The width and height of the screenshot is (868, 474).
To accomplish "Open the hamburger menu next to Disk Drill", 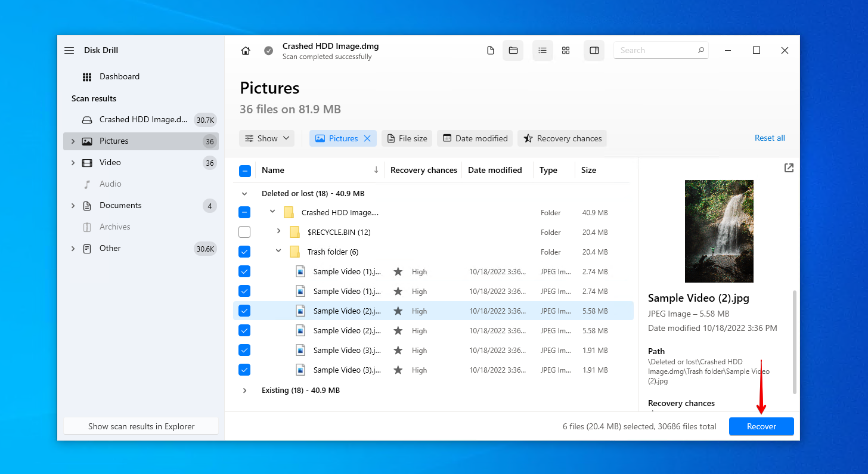I will tap(69, 50).
